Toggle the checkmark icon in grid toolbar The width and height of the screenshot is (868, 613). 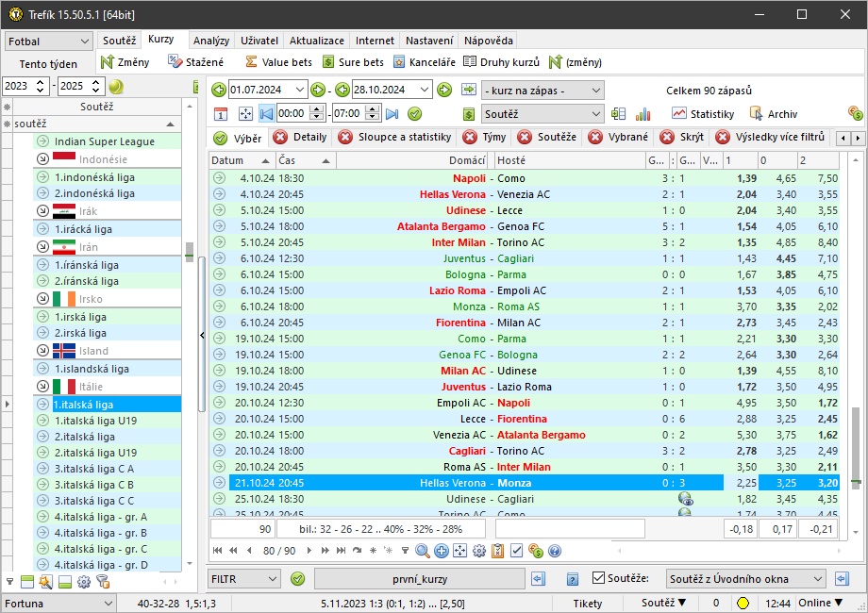click(x=516, y=551)
